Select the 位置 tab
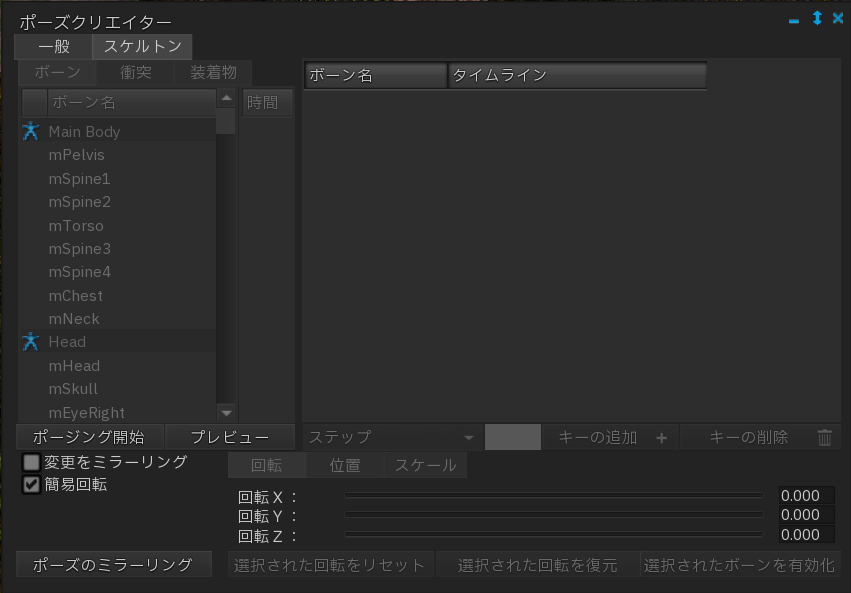Screen dimensions: 851x593 (345, 466)
